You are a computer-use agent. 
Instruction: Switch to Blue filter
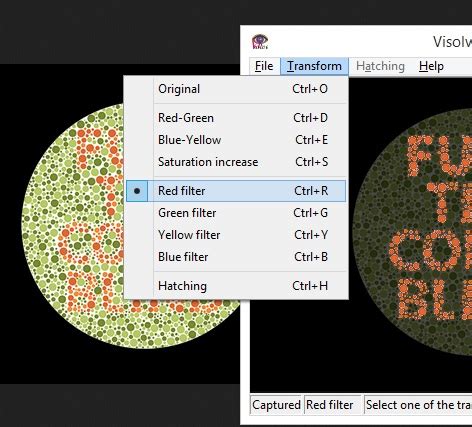click(x=236, y=257)
